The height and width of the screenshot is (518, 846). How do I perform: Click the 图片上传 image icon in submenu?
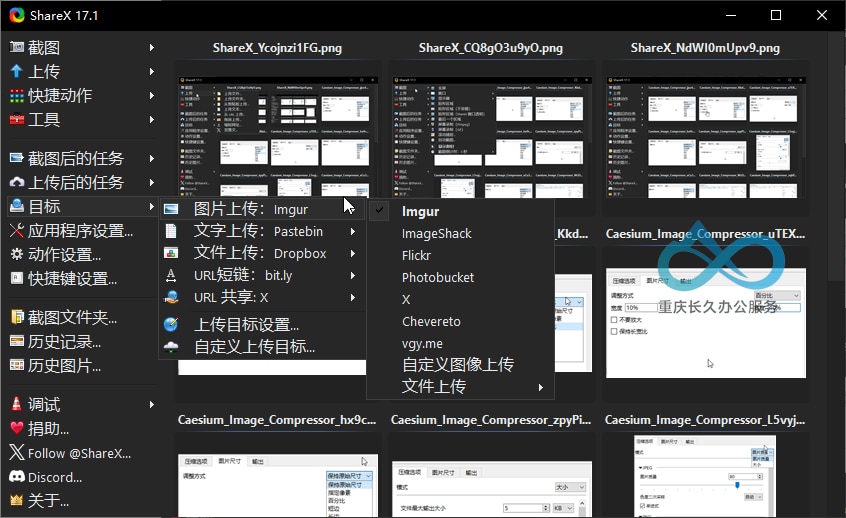[171, 209]
